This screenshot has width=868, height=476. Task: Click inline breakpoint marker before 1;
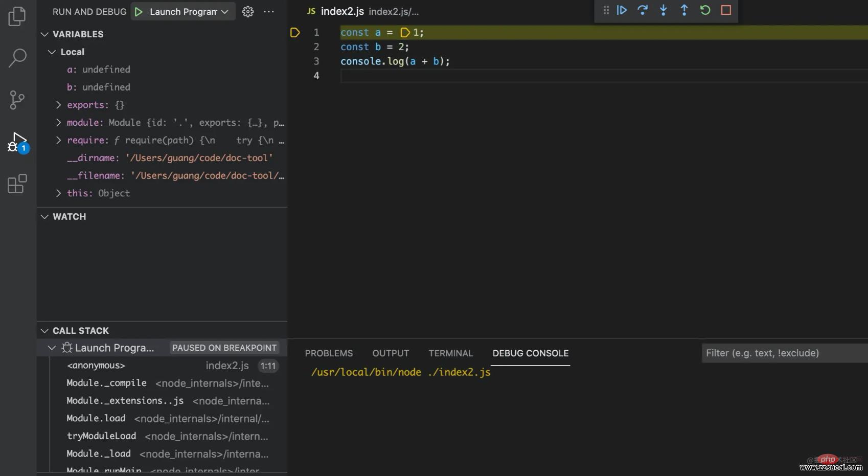[x=405, y=33]
